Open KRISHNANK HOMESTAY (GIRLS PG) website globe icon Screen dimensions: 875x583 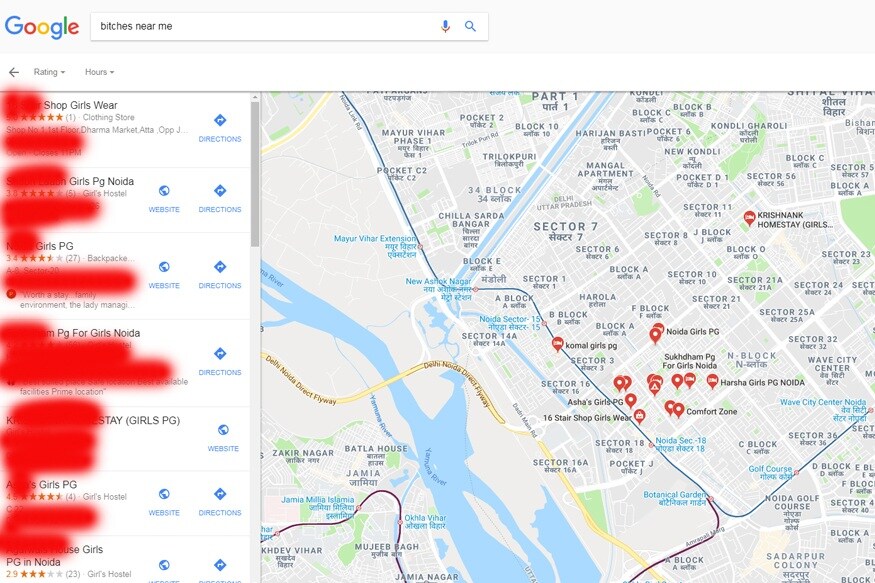point(223,430)
